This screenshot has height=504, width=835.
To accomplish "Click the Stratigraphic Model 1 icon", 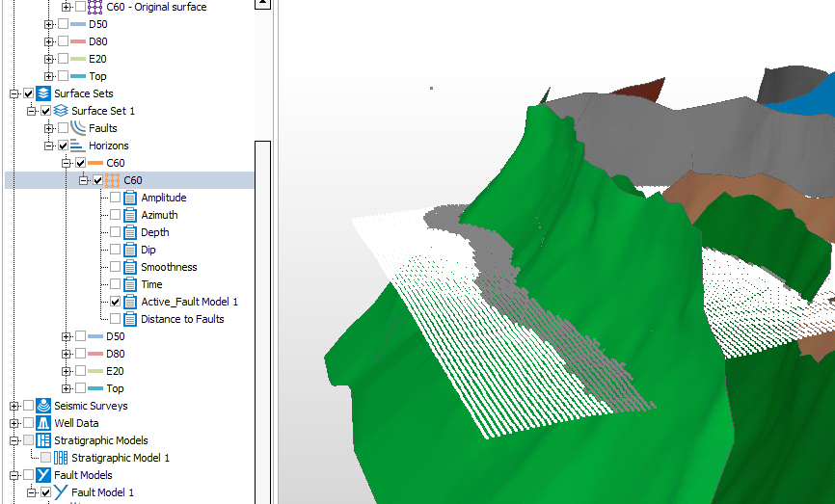I will [x=61, y=458].
